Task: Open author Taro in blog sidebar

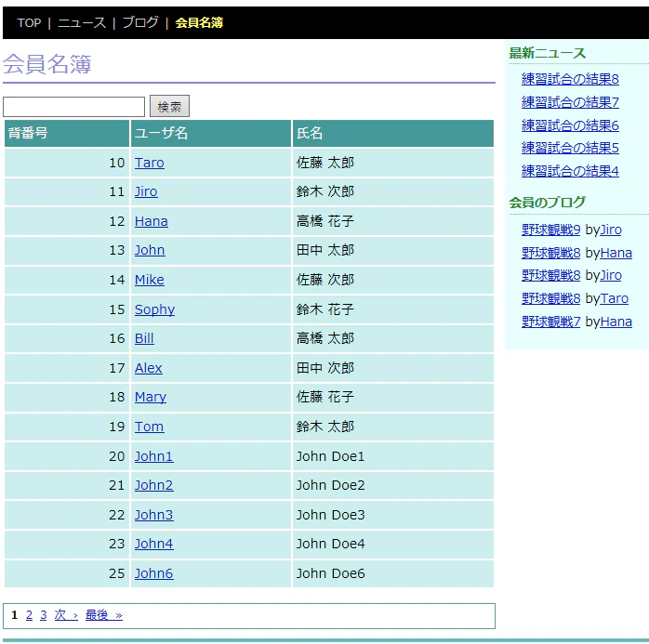Action: pyautogui.click(x=614, y=298)
